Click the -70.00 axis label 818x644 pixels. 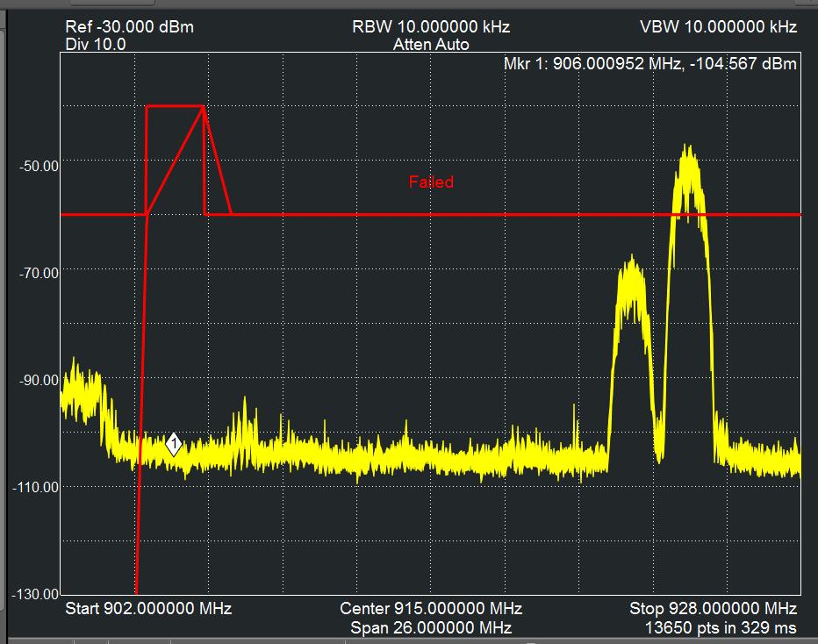(x=39, y=273)
